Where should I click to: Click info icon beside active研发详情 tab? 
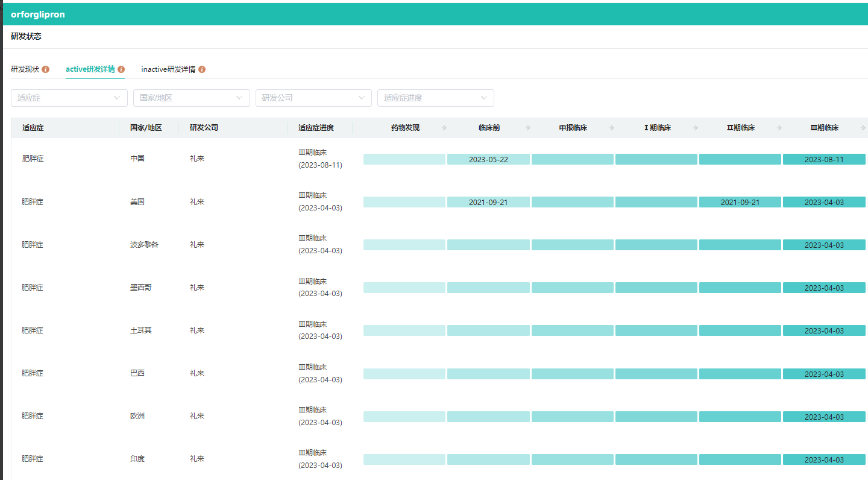[121, 69]
